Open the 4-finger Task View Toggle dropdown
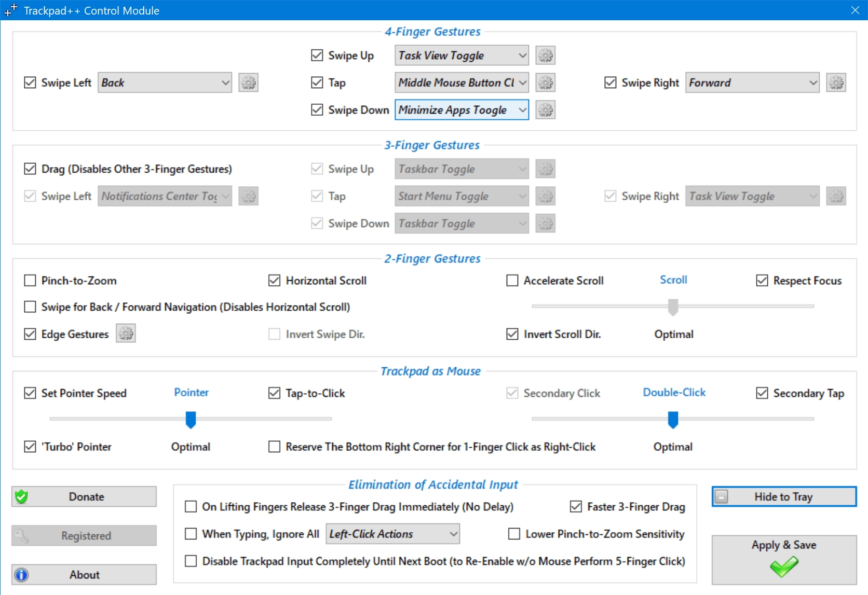The width and height of the screenshot is (868, 595). coord(462,56)
